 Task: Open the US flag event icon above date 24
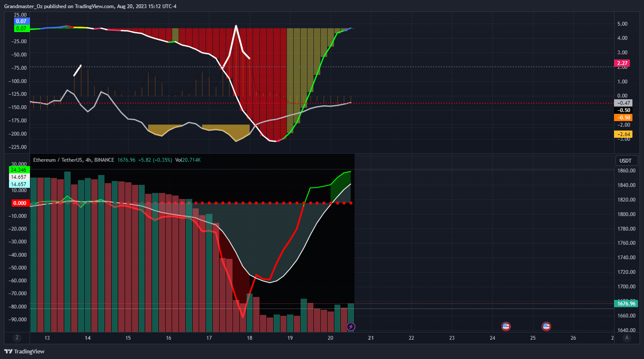[x=506, y=326]
